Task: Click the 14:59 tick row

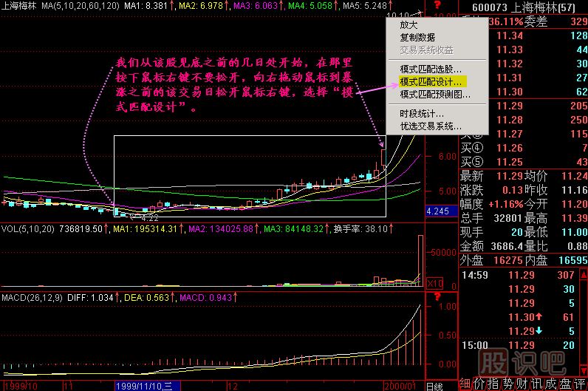Action: coord(519,275)
